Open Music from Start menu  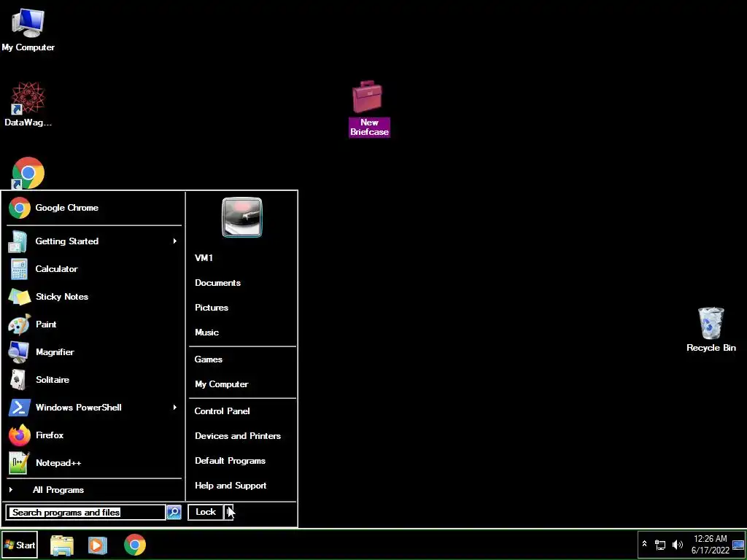(206, 332)
